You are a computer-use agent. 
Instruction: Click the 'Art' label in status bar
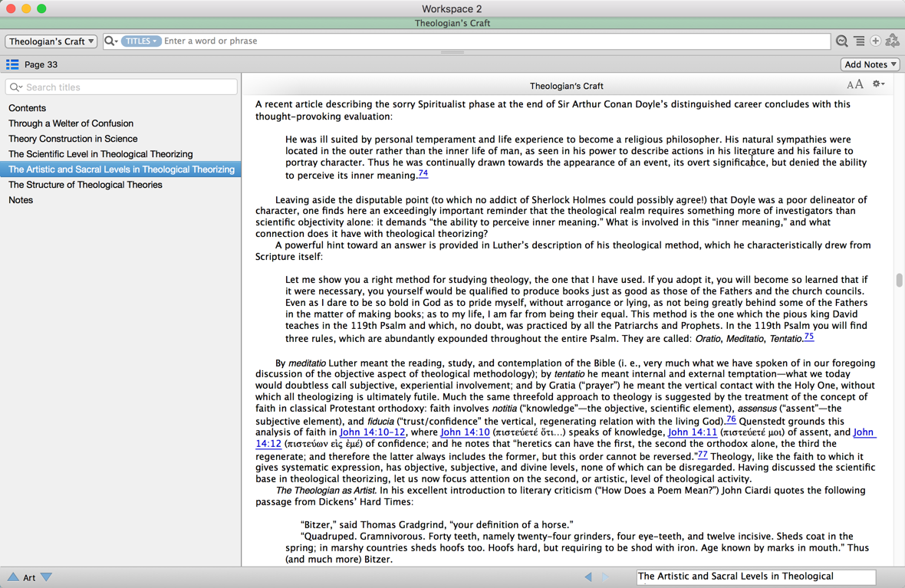tap(29, 577)
